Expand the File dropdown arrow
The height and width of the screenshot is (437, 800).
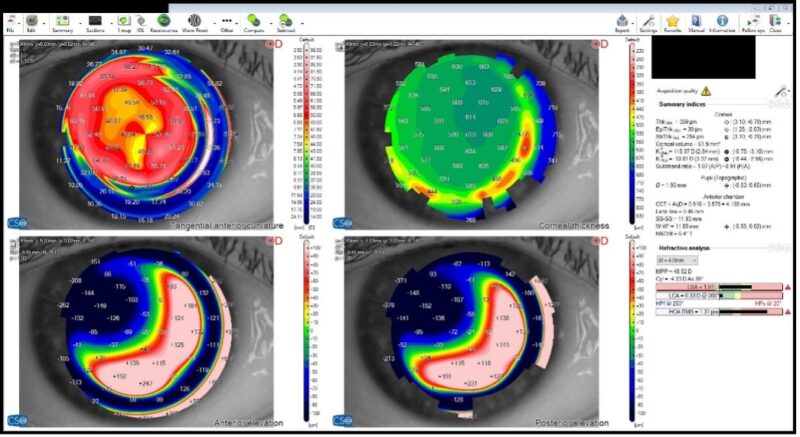[x=19, y=23]
